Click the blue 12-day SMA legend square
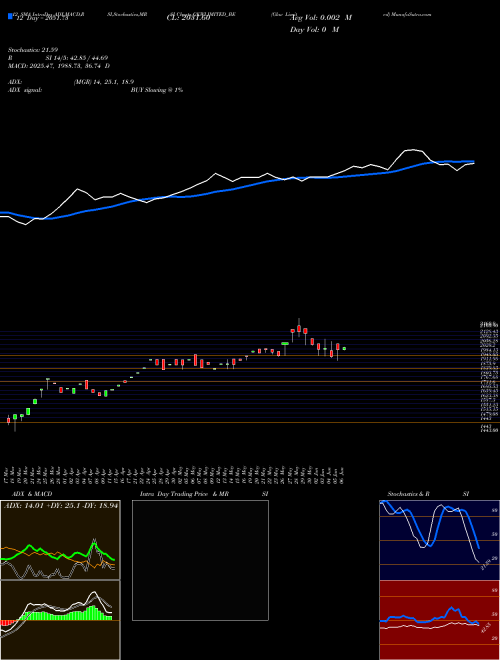This screenshot has height=660, width=500. click(10, 16)
